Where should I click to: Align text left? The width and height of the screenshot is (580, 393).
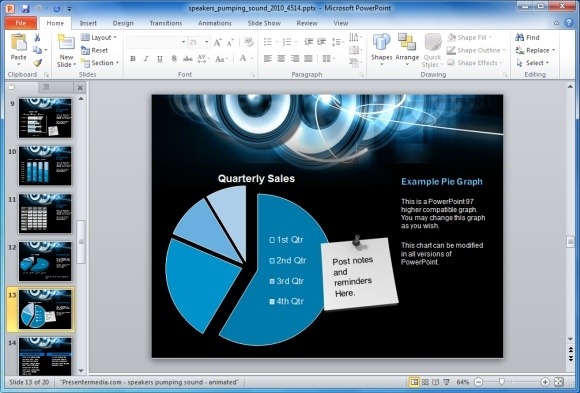(x=268, y=58)
